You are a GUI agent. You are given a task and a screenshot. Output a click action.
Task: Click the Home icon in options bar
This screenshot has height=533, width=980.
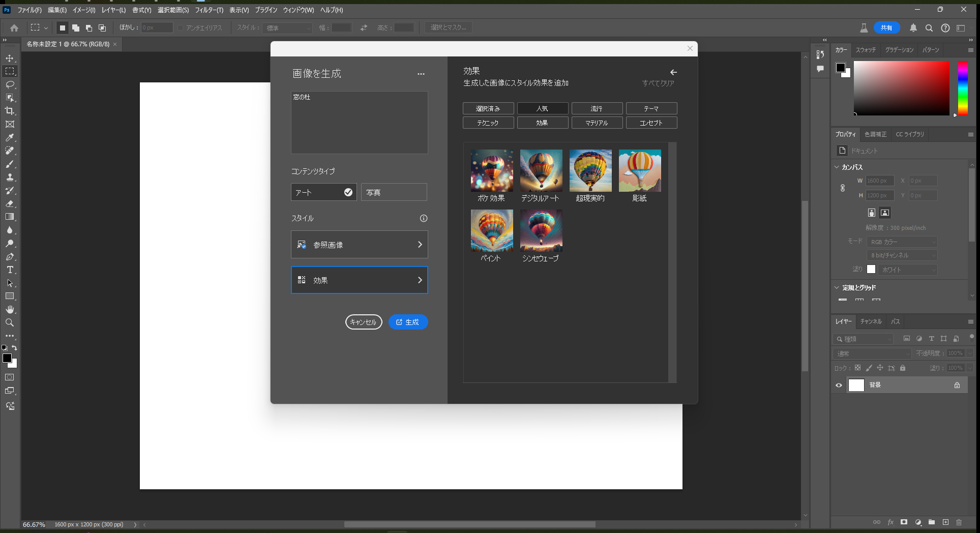coord(14,28)
